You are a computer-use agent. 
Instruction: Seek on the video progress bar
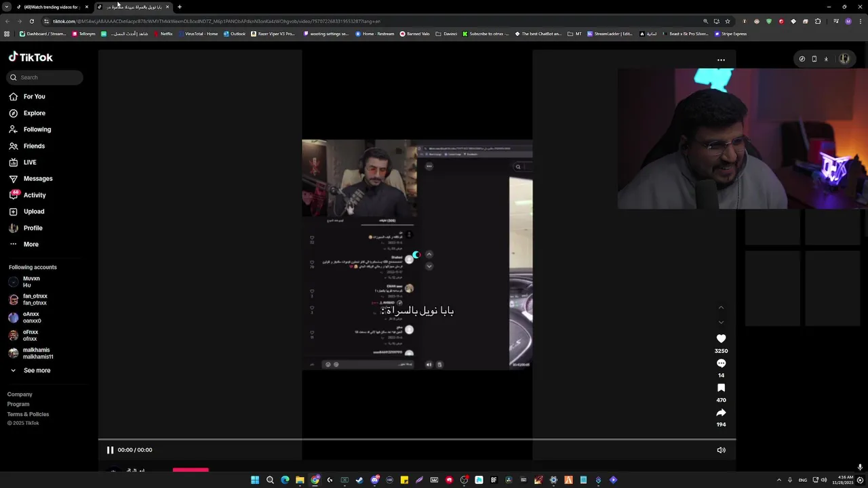[417, 440]
